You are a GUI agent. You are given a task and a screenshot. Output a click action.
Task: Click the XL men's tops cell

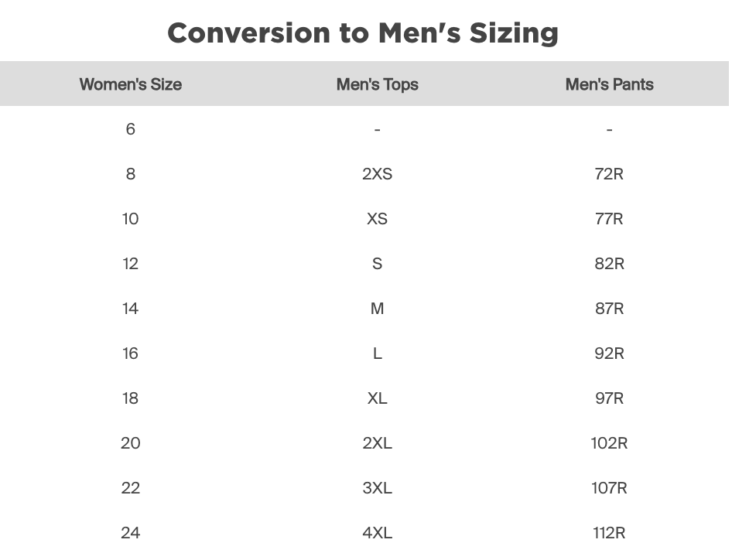377,398
